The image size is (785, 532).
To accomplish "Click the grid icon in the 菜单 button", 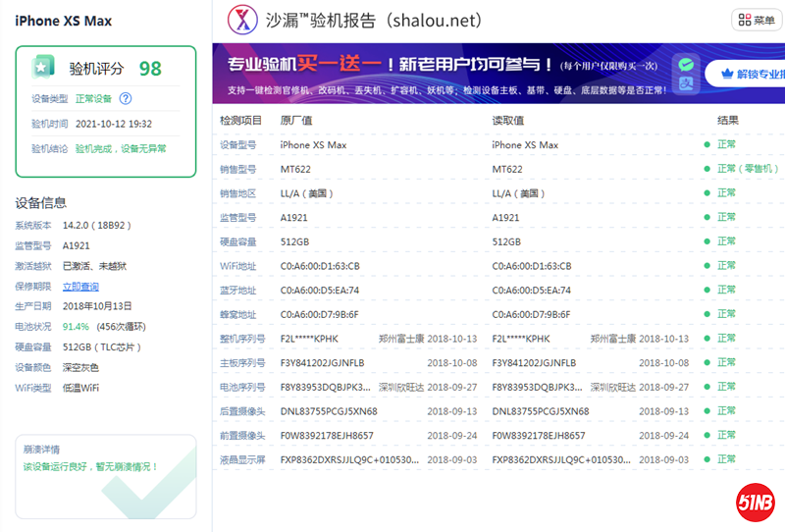I will point(743,20).
